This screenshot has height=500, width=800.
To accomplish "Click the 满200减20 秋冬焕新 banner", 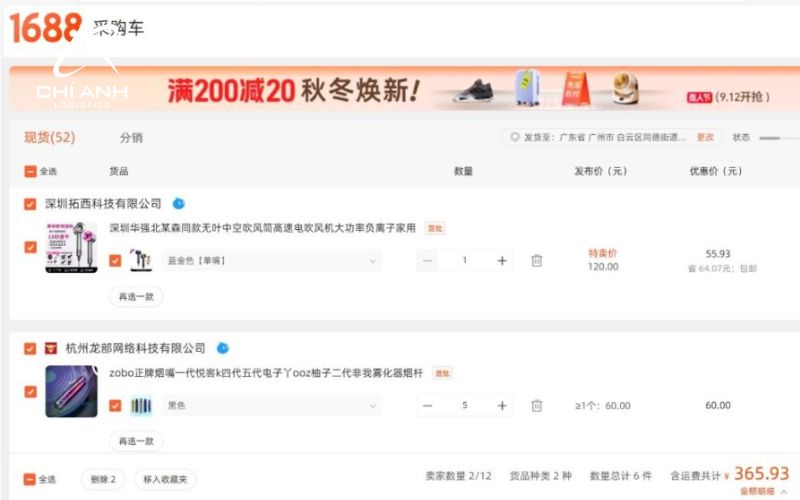I will pyautogui.click(x=404, y=89).
